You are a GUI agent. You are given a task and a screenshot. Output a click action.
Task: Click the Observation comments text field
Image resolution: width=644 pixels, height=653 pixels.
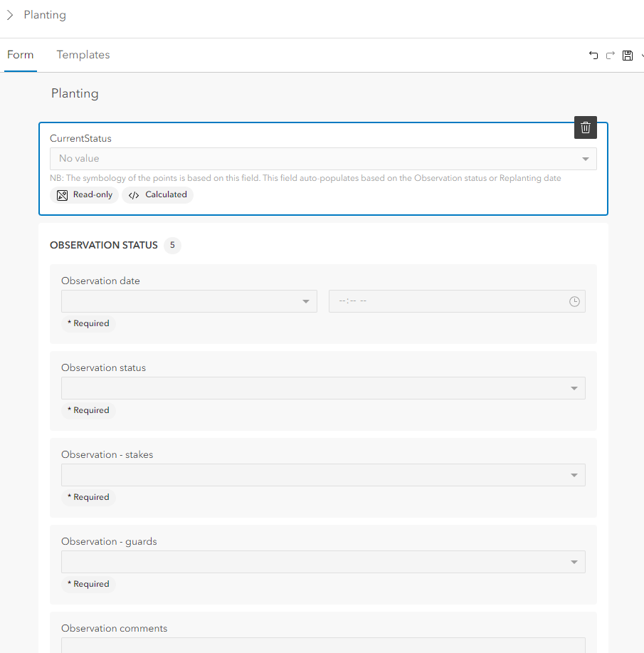click(323, 645)
